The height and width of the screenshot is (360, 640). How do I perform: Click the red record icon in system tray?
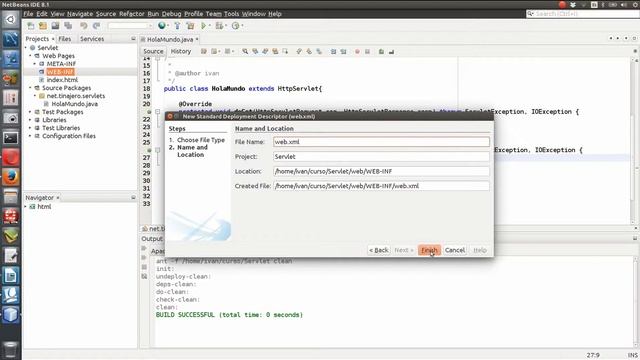pos(562,4)
